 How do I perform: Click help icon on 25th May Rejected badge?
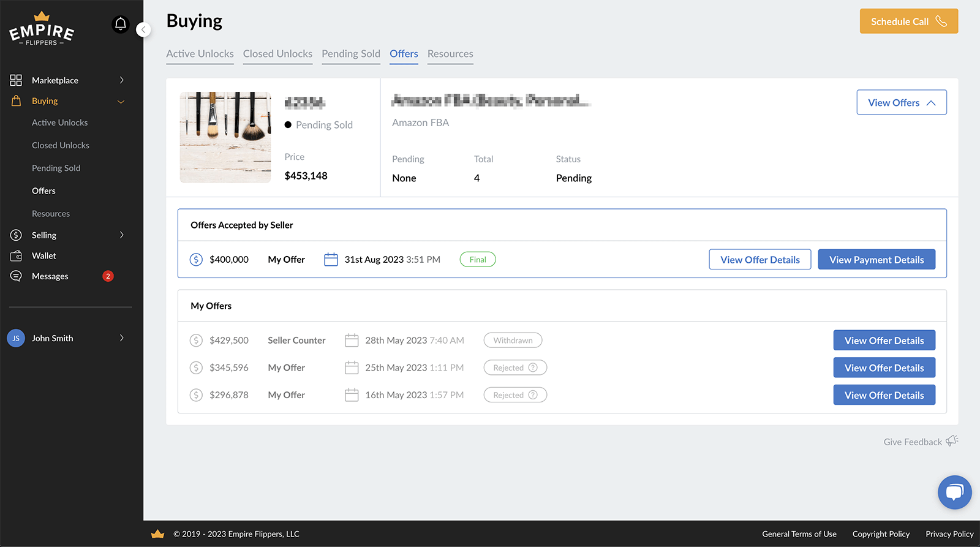tap(533, 368)
